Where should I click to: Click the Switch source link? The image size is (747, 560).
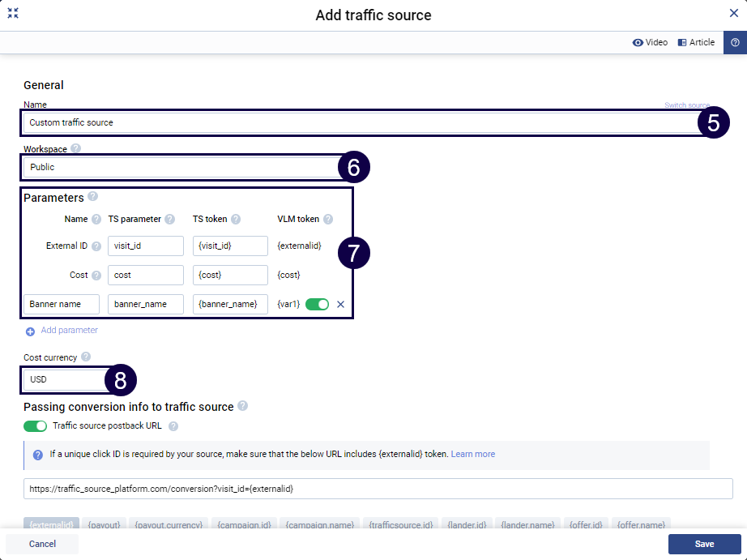(x=687, y=105)
